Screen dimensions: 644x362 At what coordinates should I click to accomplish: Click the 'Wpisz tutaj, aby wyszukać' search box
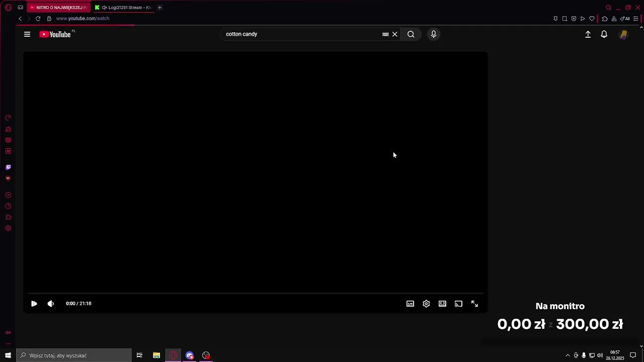tap(74, 355)
